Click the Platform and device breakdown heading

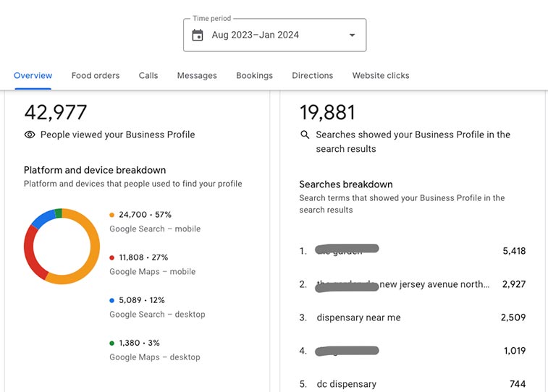[95, 171]
